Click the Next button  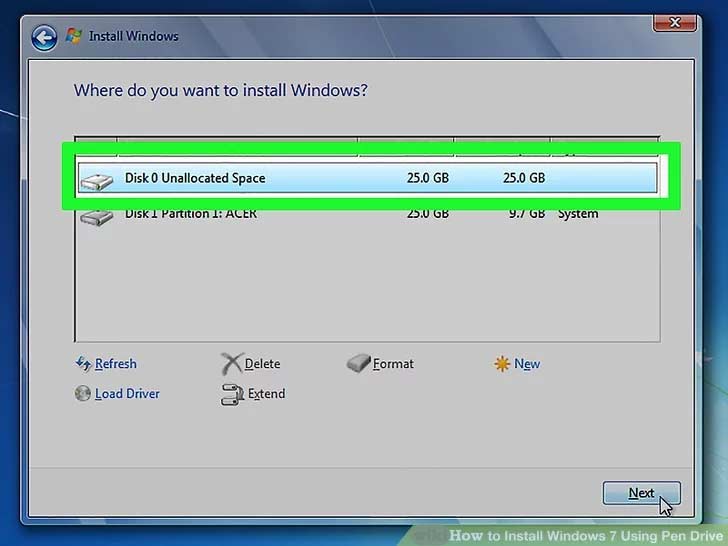pos(642,493)
